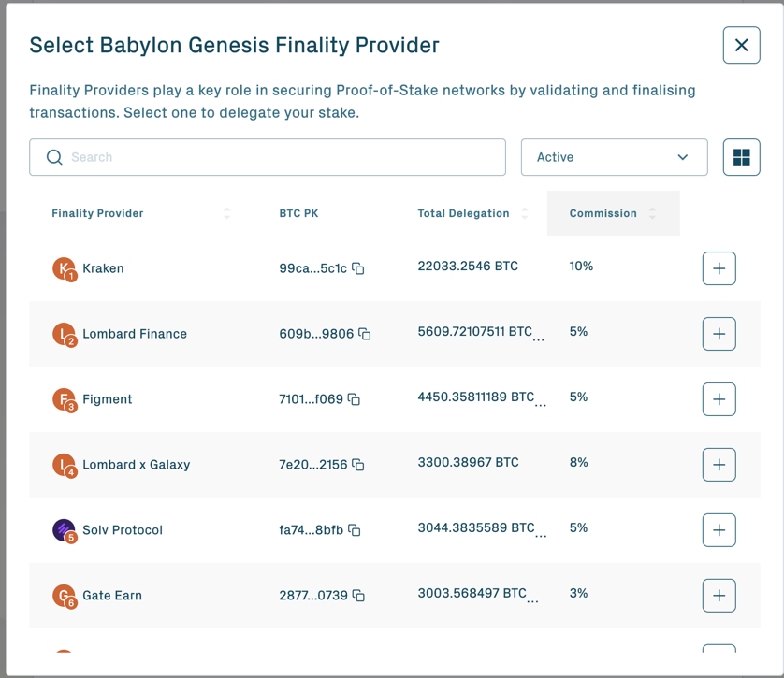Add Figment as finality provider
Screen dimensions: 784x678
(719, 399)
